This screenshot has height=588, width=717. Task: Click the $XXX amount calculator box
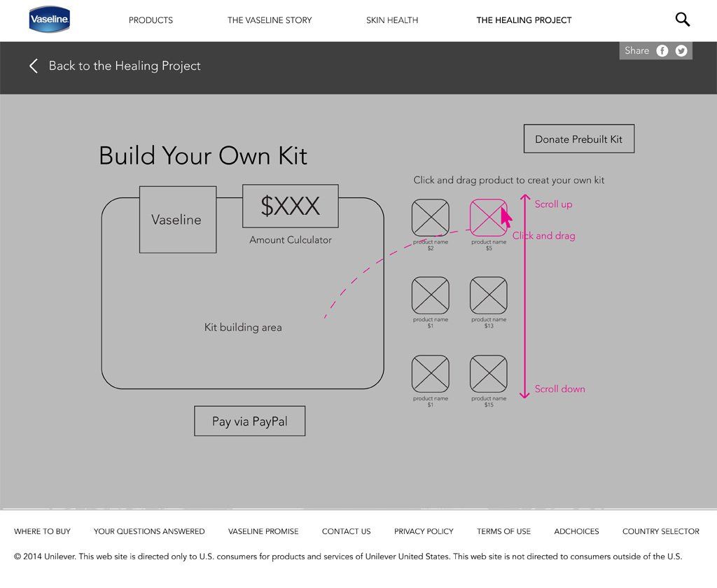(291, 206)
